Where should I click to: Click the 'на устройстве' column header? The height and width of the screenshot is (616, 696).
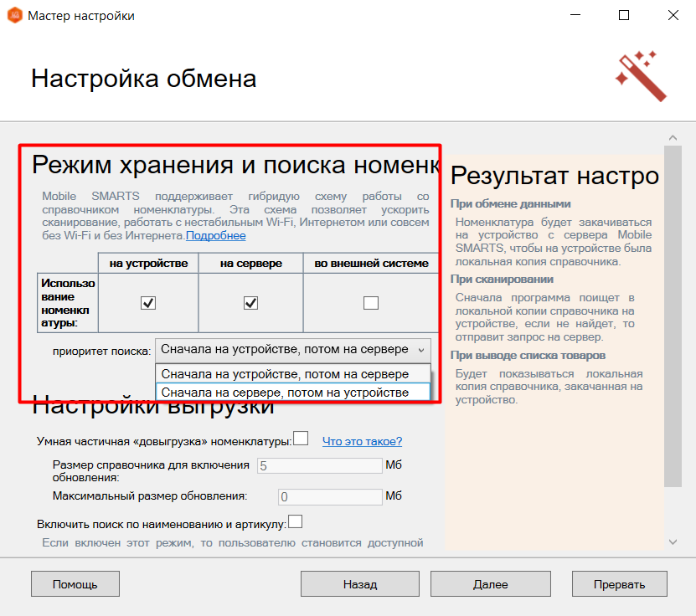(148, 264)
